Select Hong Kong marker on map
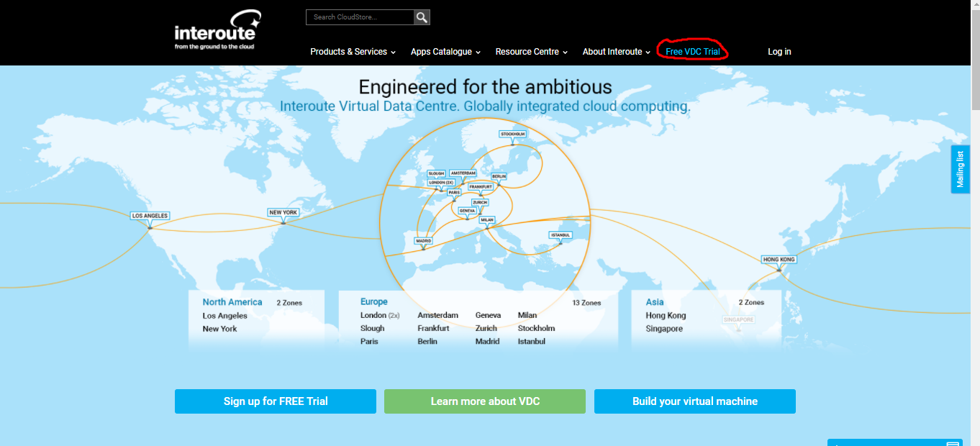This screenshot has height=446, width=980. click(x=779, y=259)
